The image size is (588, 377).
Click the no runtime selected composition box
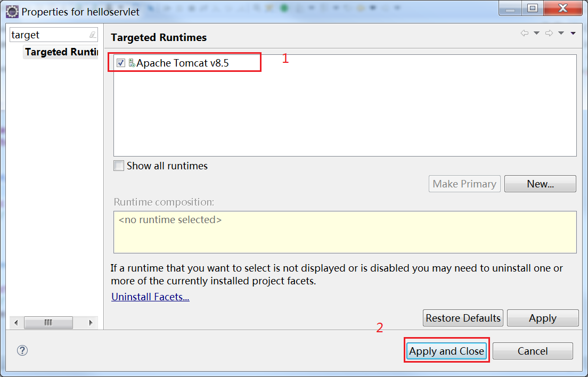coord(345,232)
